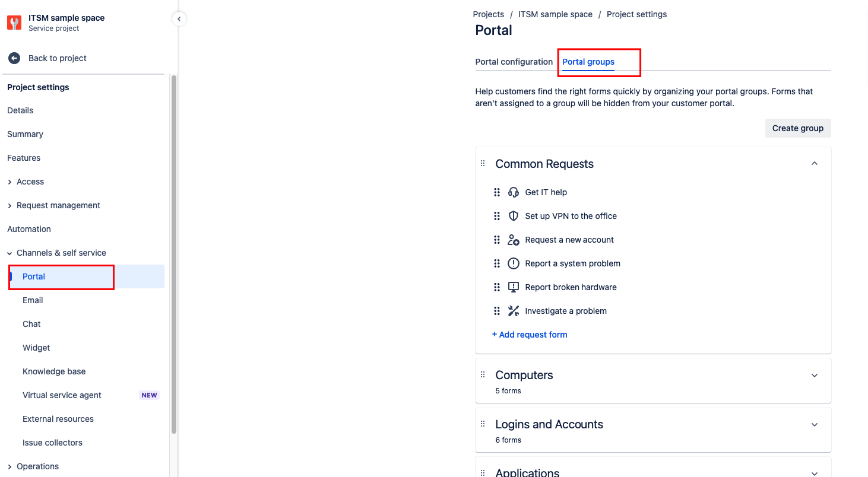Expand the Logins and Accounts group

814,425
